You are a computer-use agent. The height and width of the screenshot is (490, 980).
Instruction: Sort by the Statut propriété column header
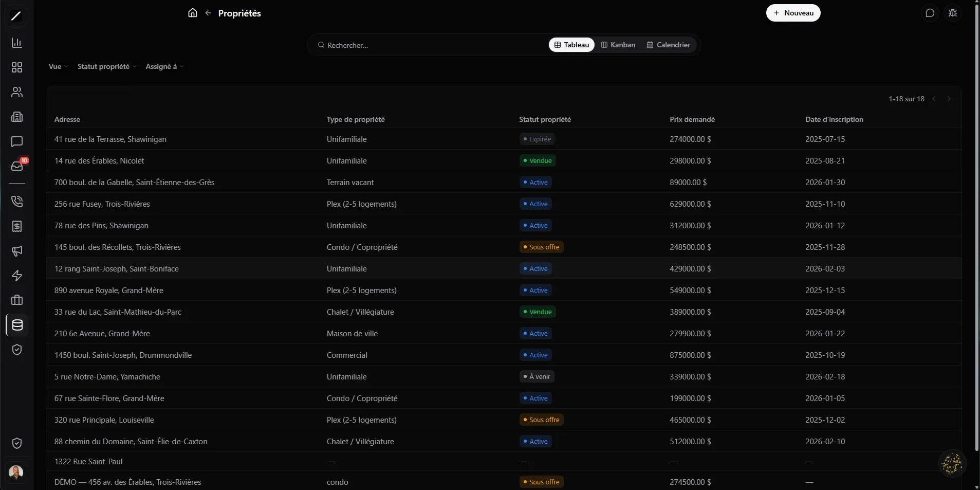pyautogui.click(x=545, y=119)
